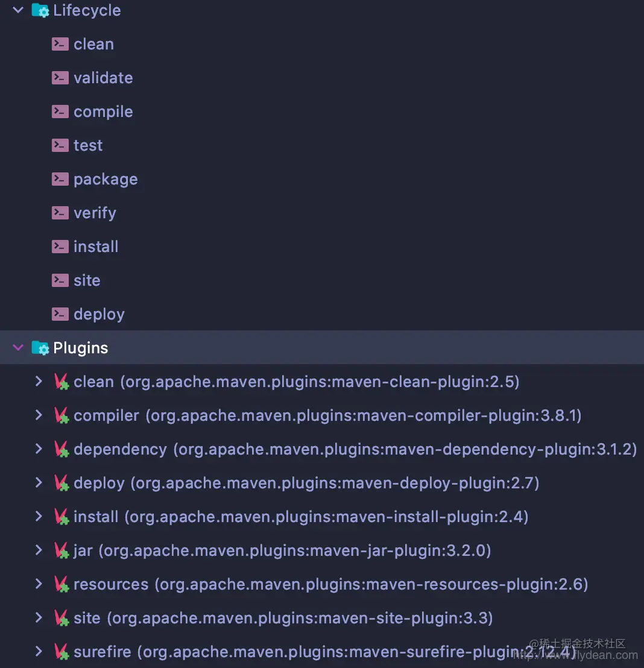Click the Plugins folder gear icon
The height and width of the screenshot is (668, 644).
pyautogui.click(x=40, y=348)
